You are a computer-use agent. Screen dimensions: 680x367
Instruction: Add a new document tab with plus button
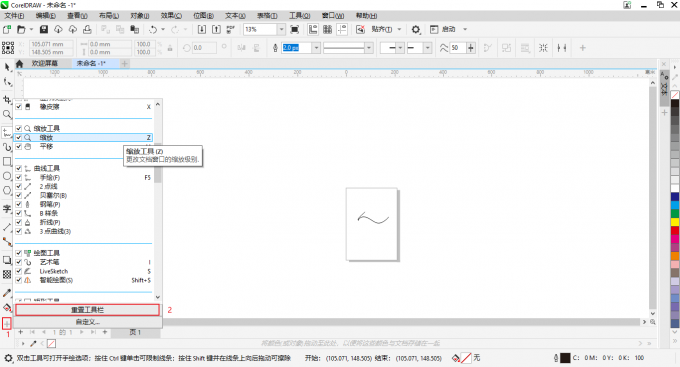124,64
